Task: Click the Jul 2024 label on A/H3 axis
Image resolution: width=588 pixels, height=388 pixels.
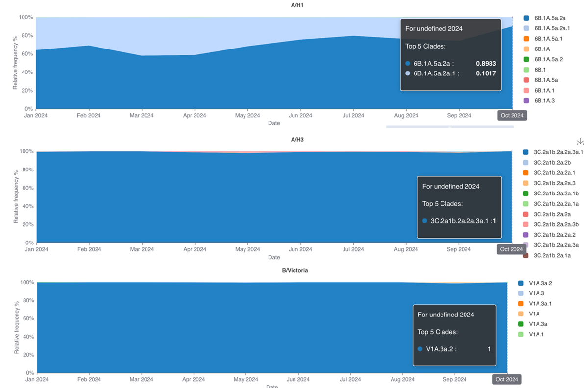Action: [353, 249]
